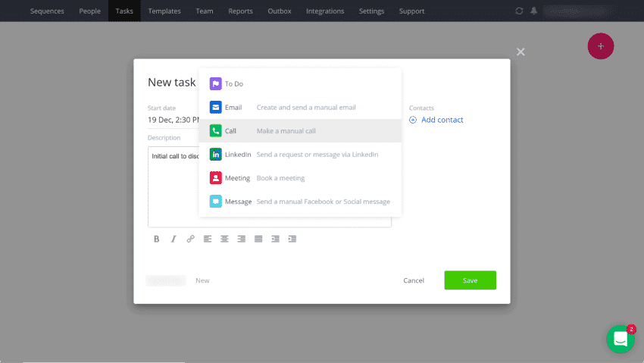Align description text left
644x363 pixels.
pyautogui.click(x=208, y=239)
